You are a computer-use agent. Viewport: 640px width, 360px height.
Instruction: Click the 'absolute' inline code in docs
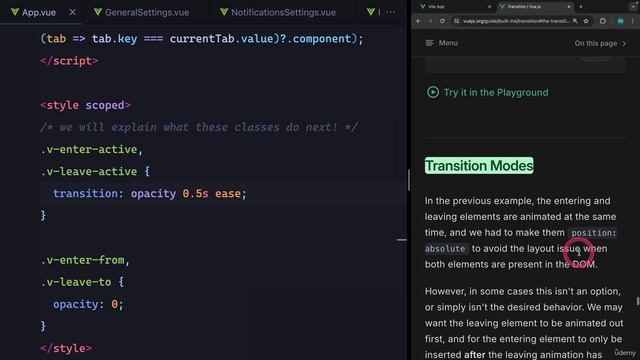pos(445,249)
